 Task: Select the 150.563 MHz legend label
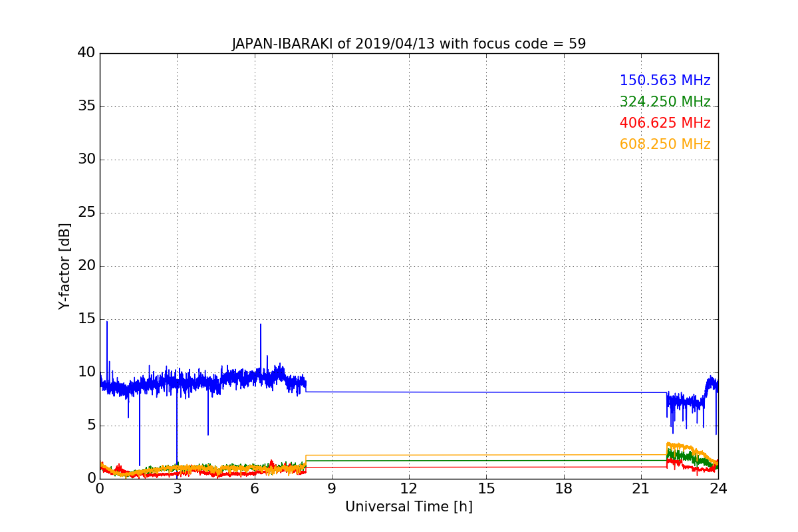pyautogui.click(x=665, y=80)
